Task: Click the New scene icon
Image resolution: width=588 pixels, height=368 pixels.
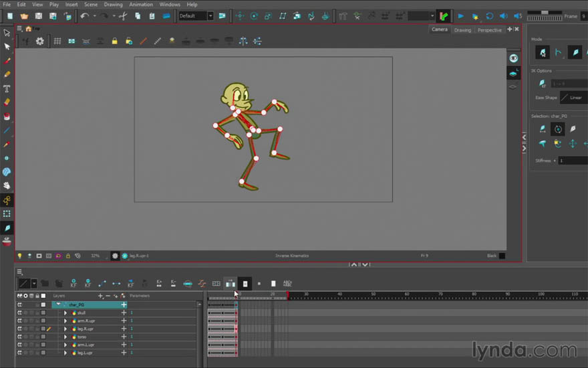Action: 10,16
